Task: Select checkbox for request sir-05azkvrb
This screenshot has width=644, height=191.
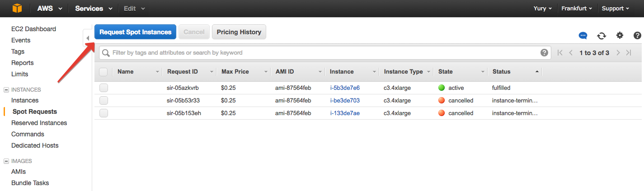Action: pyautogui.click(x=103, y=88)
